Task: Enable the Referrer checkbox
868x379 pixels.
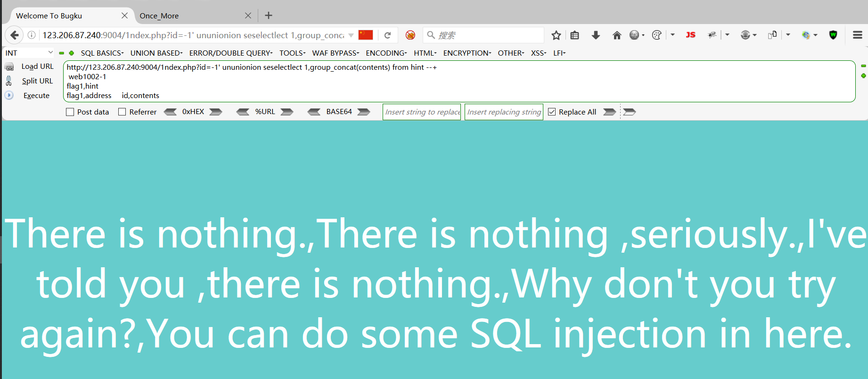Action: point(122,112)
